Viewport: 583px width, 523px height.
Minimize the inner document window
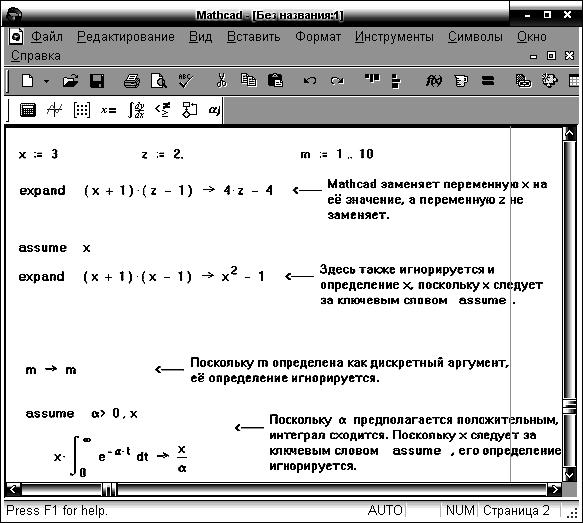tap(534, 57)
